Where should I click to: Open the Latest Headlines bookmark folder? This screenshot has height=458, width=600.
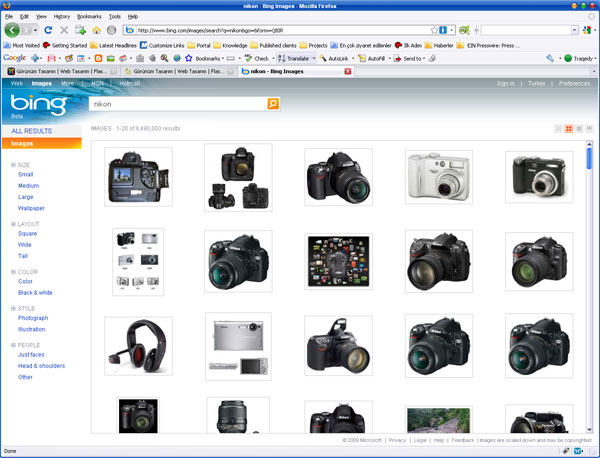[x=113, y=45]
